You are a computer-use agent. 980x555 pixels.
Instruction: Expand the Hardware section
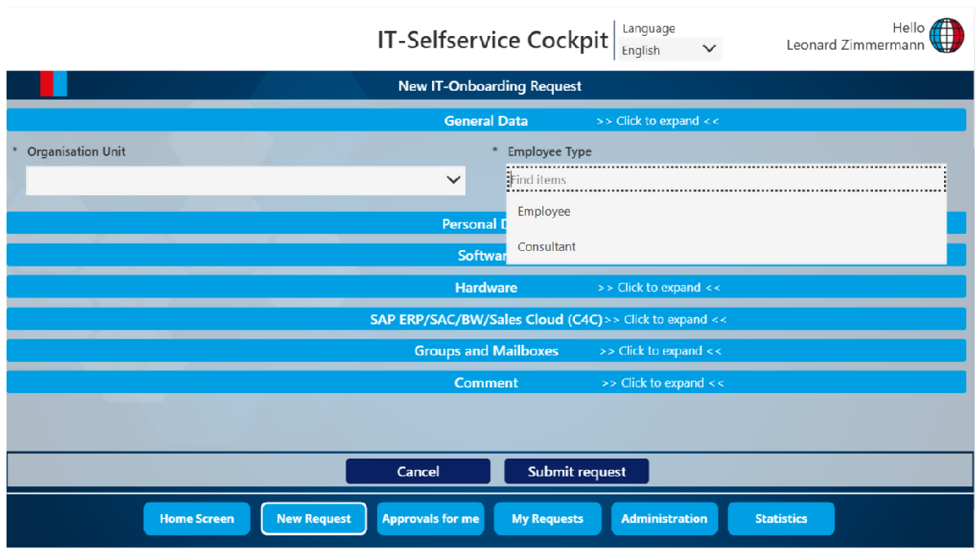(x=486, y=288)
